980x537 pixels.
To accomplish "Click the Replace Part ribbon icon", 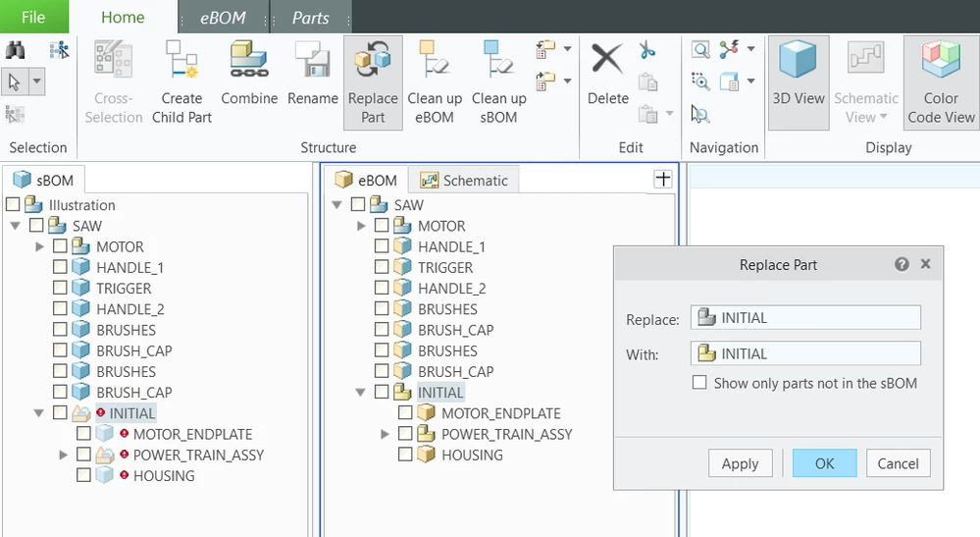I will point(373,61).
